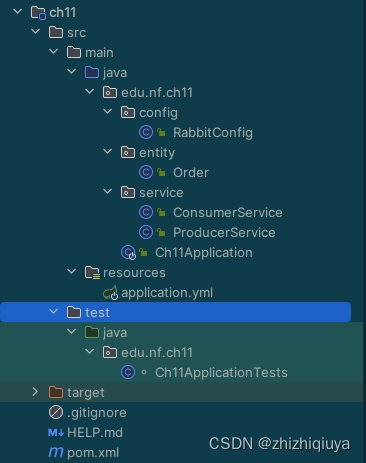Screen dimensions: 366x463
Task: Select the ConsumerService class
Action: 228,213
